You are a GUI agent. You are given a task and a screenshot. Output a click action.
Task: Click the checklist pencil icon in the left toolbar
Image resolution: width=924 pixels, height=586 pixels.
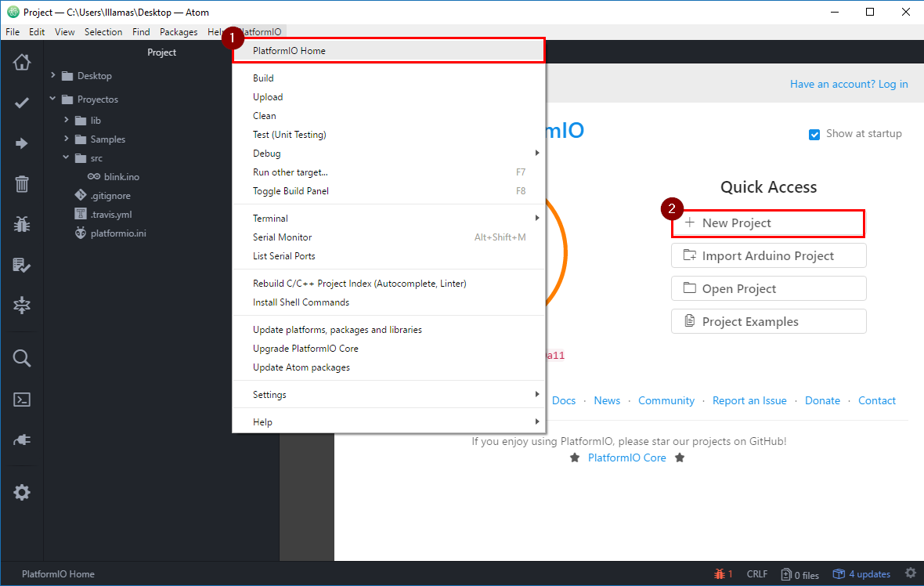pyautogui.click(x=22, y=265)
